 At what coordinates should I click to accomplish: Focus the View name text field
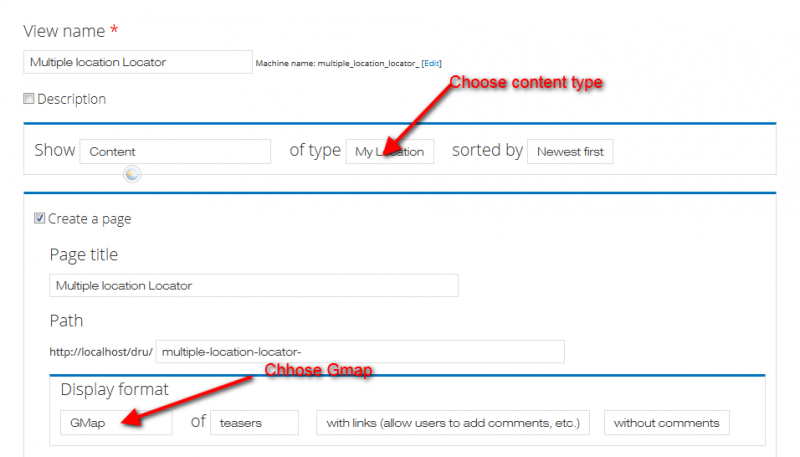point(138,62)
